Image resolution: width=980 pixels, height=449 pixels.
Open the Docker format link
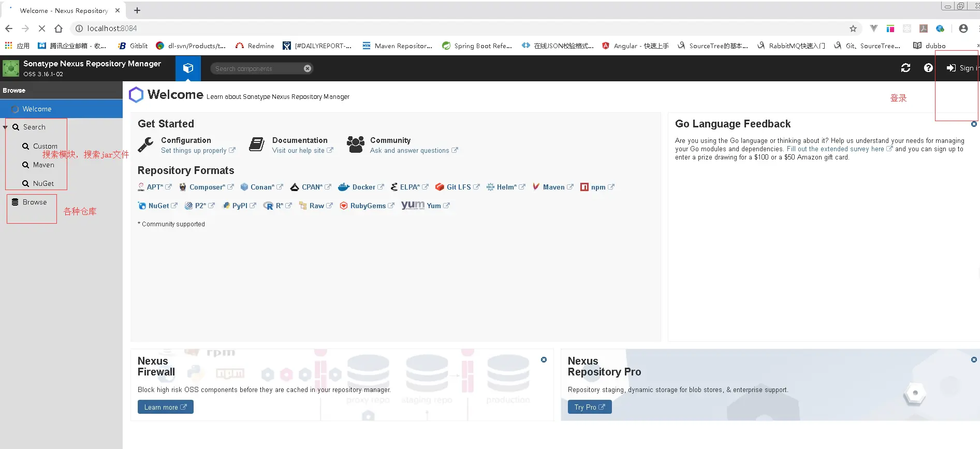(x=361, y=187)
